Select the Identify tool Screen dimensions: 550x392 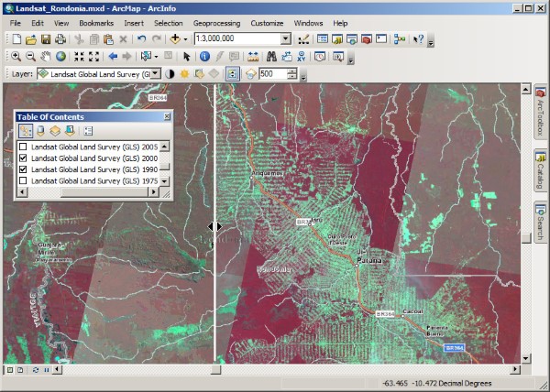point(204,57)
